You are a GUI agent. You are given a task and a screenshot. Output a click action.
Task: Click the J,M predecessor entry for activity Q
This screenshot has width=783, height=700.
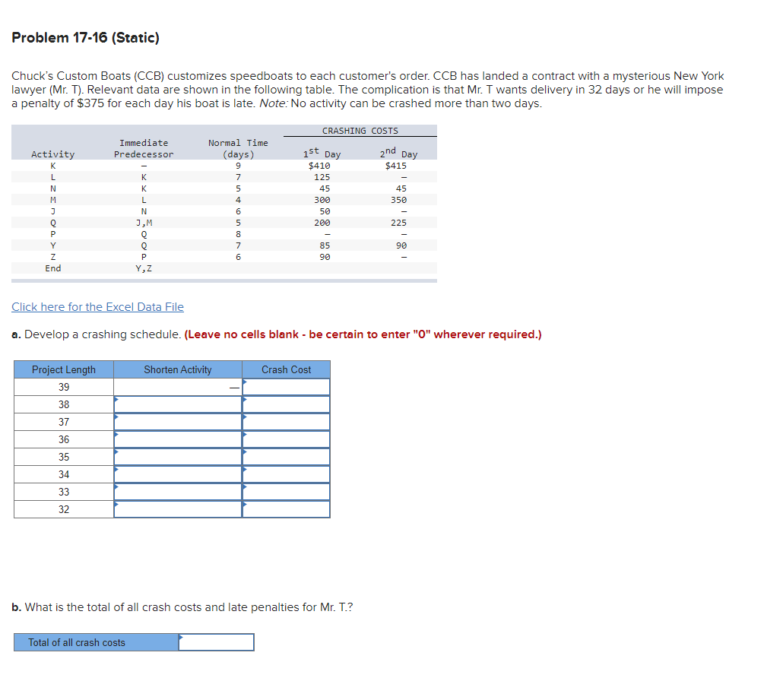144,223
